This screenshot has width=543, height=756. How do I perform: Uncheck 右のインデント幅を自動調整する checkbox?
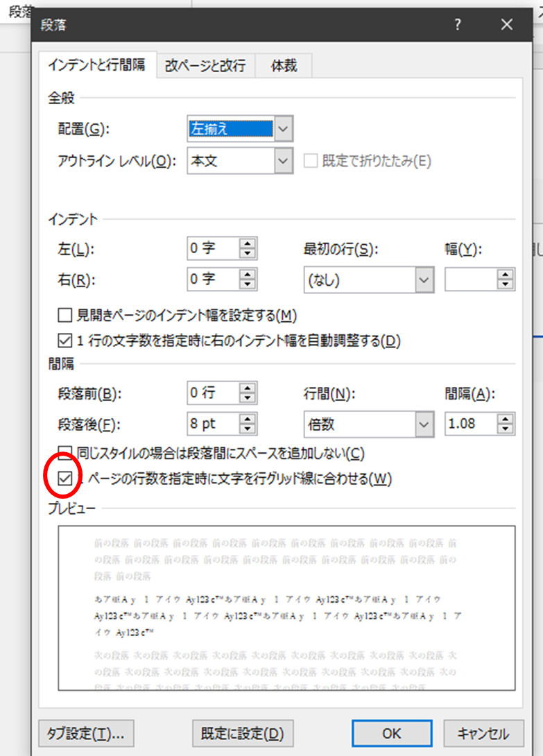pyautogui.click(x=64, y=341)
